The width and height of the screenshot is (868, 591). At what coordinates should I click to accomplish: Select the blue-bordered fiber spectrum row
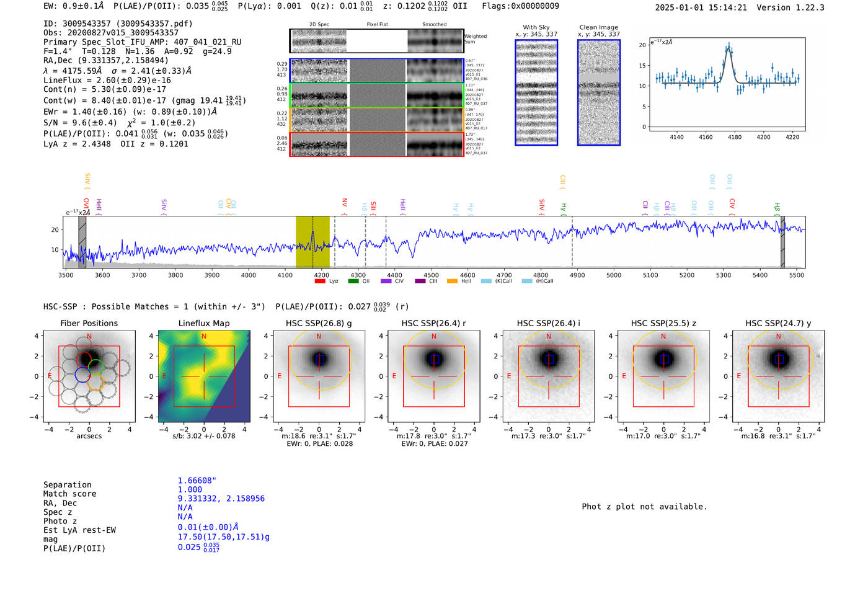point(376,71)
